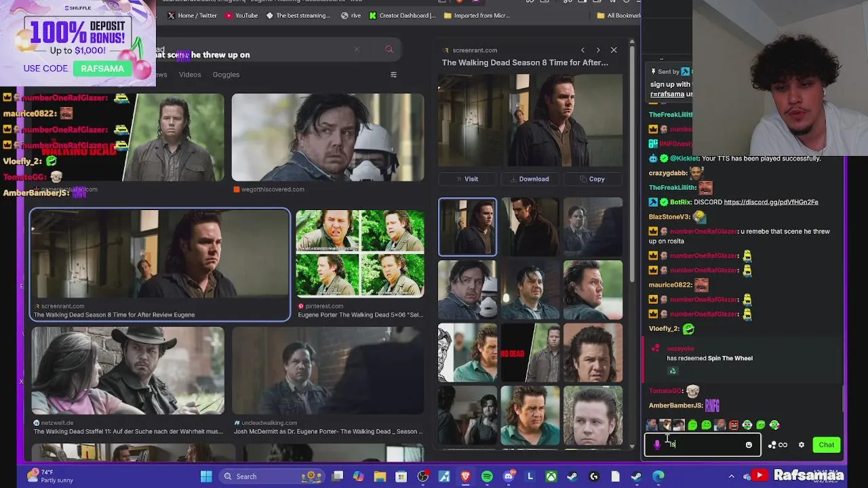The image size is (868, 488).
Task: Select the undeadwalking.com image result
Action: [328, 371]
